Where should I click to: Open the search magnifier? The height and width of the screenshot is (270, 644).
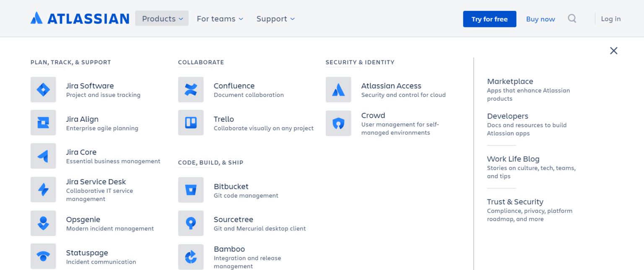pos(572,18)
